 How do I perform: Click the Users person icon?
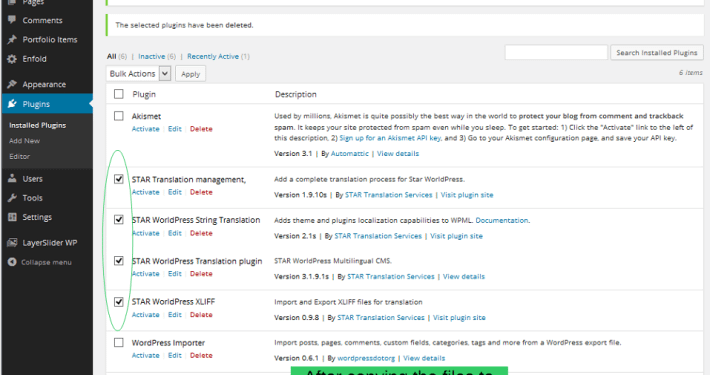(x=12, y=178)
